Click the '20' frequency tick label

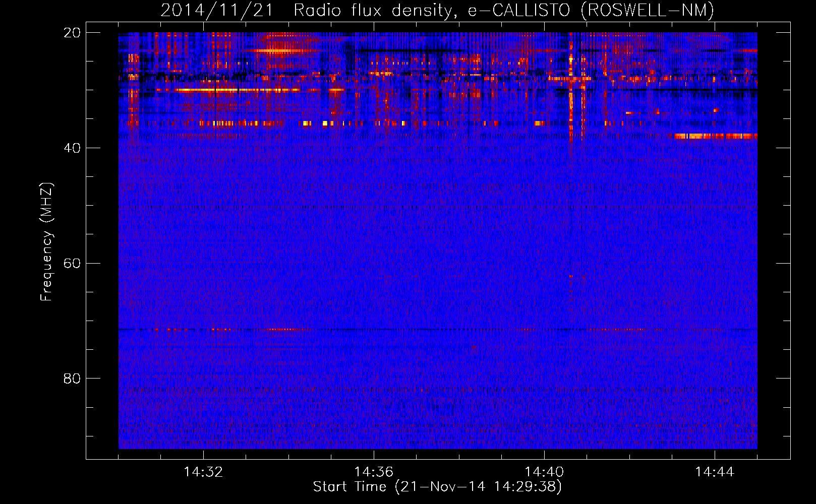click(x=72, y=33)
